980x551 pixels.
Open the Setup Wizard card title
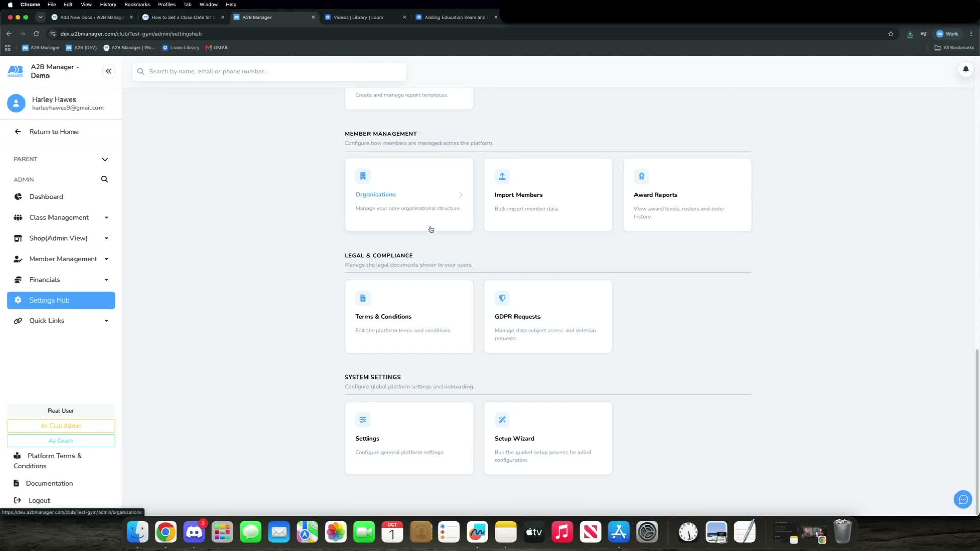514,439
